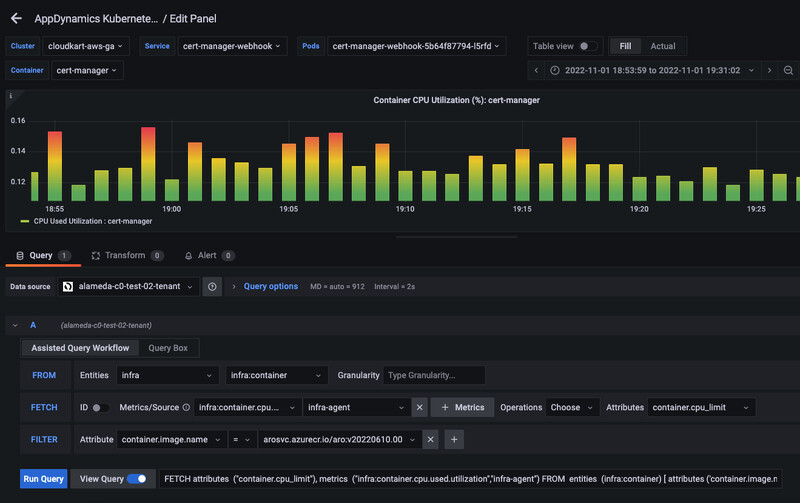Toggle the Table view switch
The width and height of the screenshot is (800, 503).
click(589, 46)
